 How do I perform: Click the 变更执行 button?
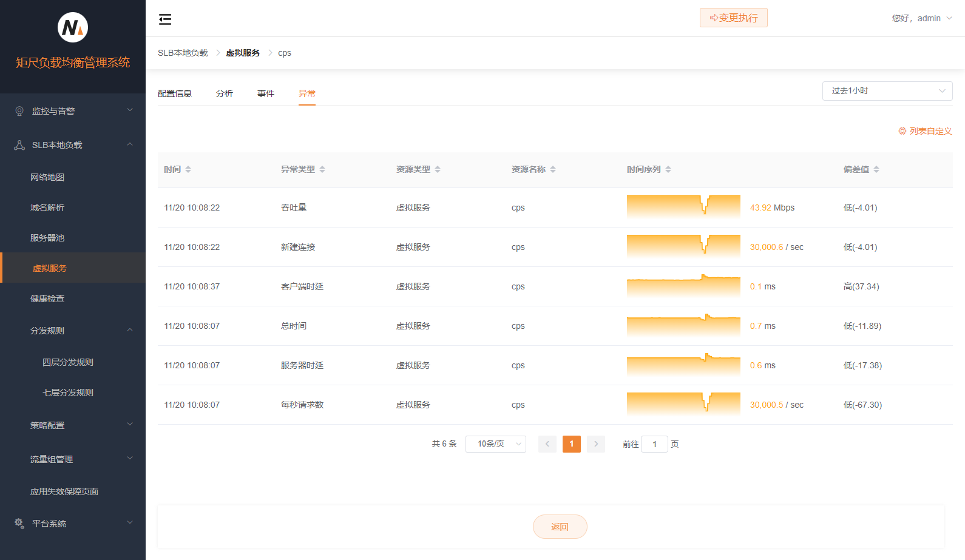[x=733, y=18]
